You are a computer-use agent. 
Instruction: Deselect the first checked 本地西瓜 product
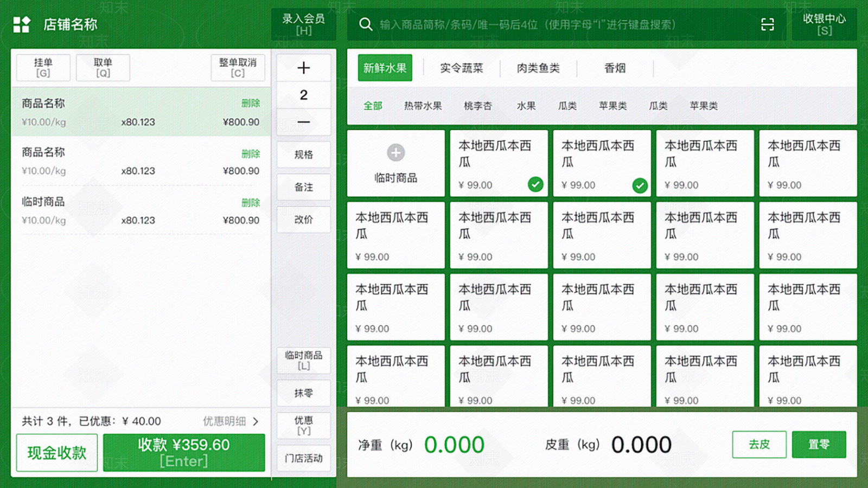(535, 185)
